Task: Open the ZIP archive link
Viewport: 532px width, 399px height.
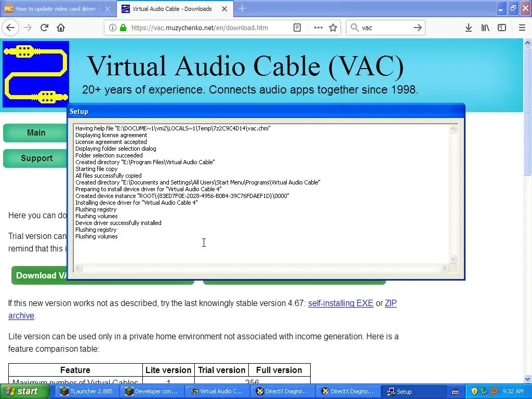Action: click(391, 303)
